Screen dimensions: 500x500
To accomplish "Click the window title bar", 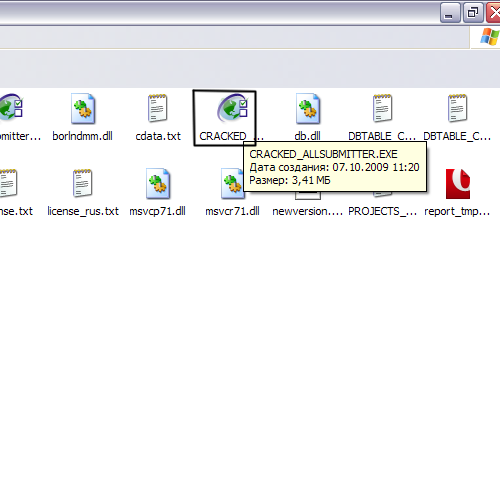I will tap(218, 13).
